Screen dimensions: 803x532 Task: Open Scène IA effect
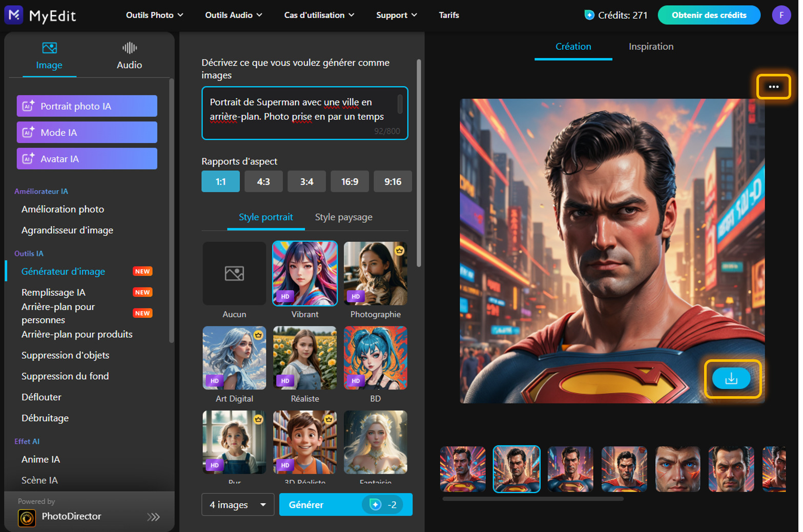pos(39,480)
